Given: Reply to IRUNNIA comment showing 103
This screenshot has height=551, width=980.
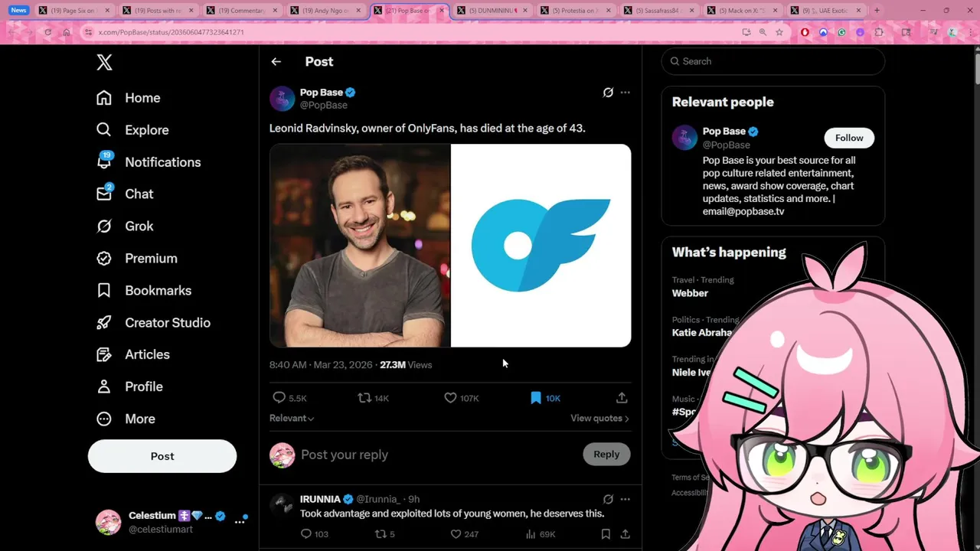Looking at the screenshot, I should coord(306,534).
